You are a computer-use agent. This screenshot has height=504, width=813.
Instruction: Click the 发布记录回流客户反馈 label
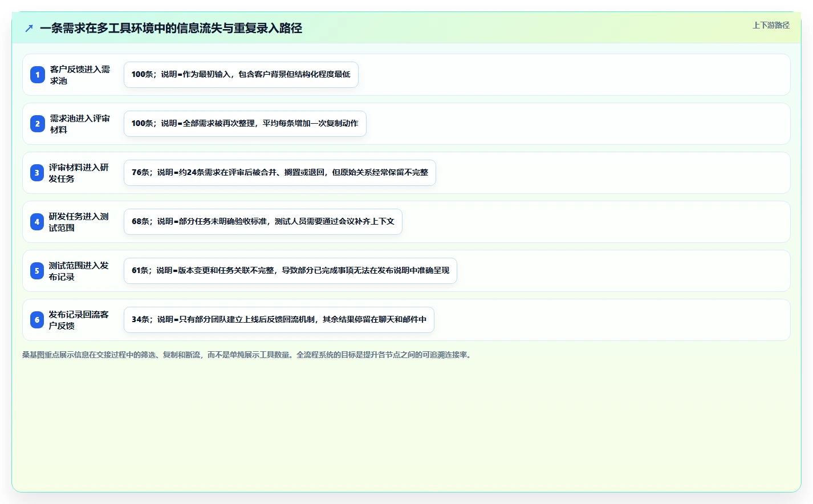[79, 320]
